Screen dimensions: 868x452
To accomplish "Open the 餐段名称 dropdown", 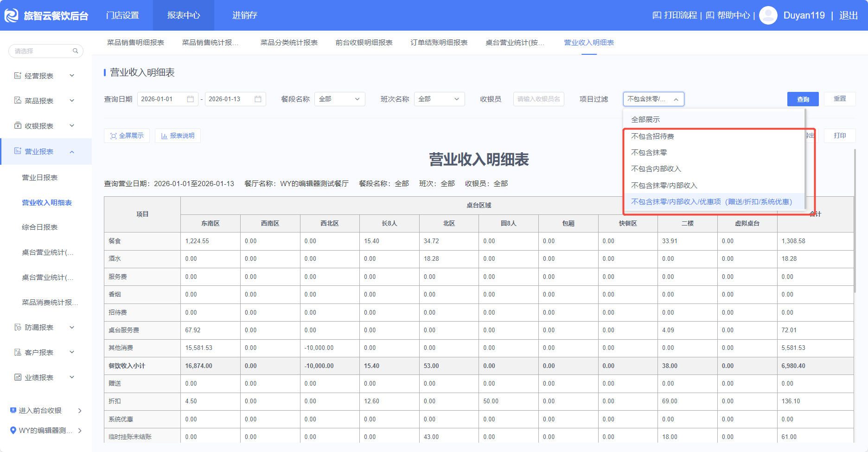I will 339,99.
